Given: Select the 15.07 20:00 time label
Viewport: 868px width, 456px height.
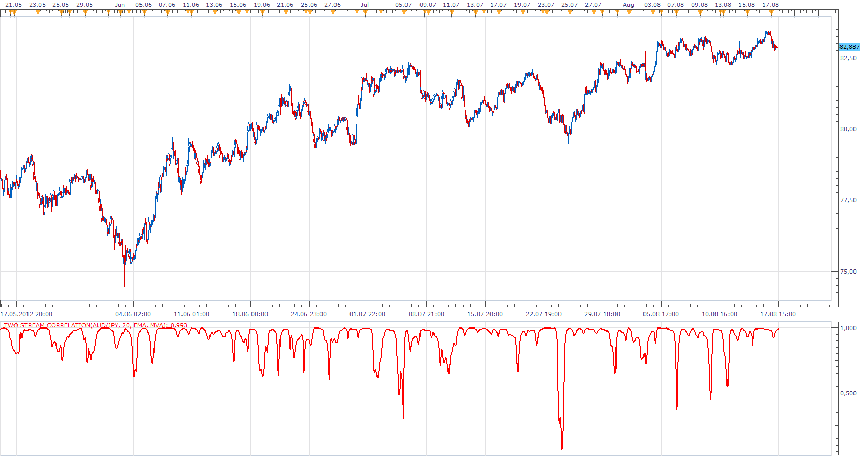Looking at the screenshot, I should (x=485, y=314).
